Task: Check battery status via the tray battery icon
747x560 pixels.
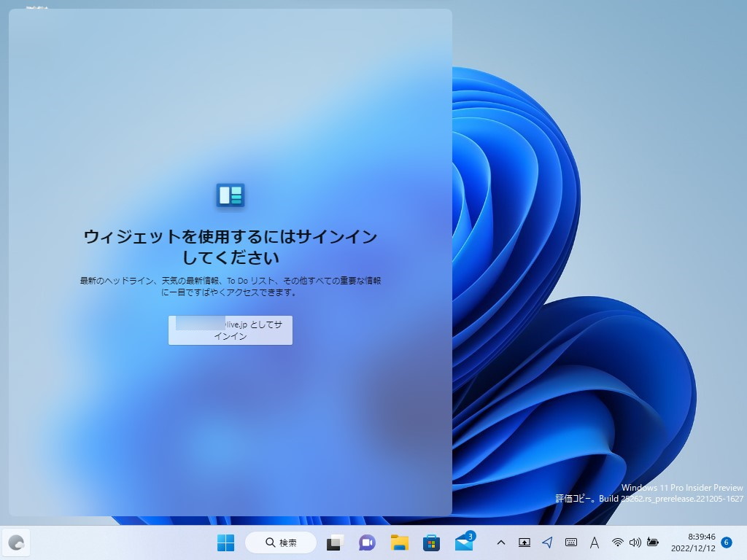Action: 654,542
